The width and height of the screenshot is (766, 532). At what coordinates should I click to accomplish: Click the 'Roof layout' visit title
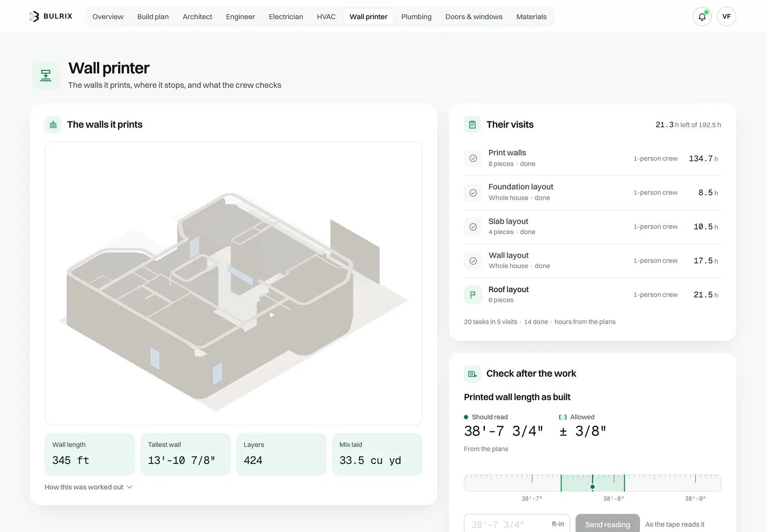click(x=508, y=289)
